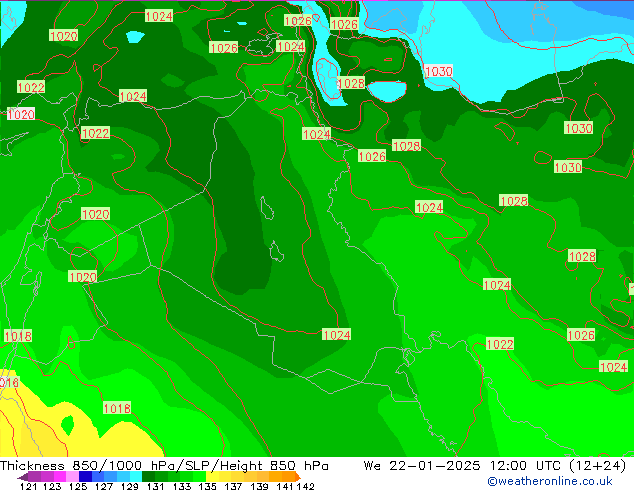Click the word Thickness in the map title

pos(32,466)
